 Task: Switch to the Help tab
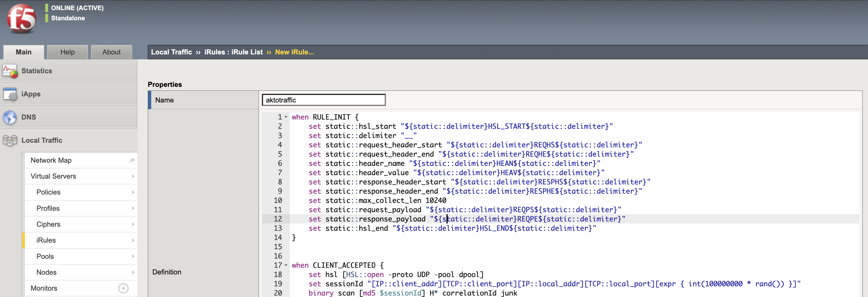click(x=68, y=52)
